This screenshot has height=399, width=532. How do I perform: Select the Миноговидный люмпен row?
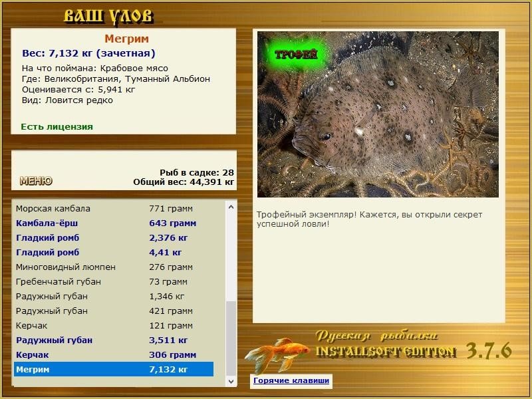click(114, 267)
